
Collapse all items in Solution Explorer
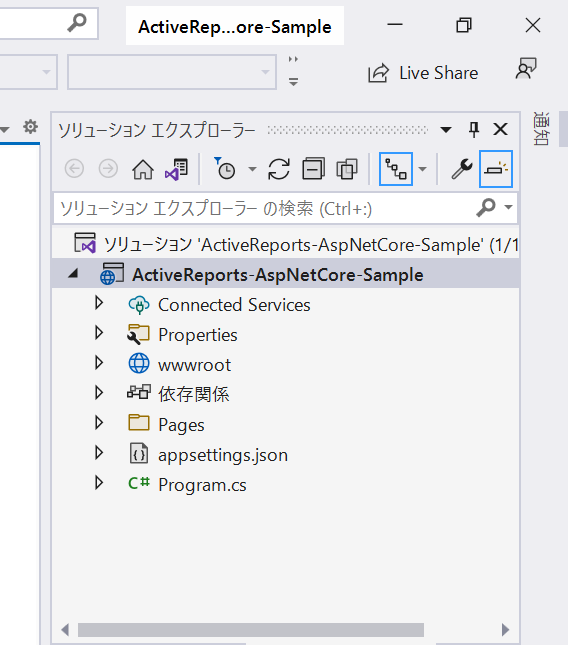313,169
